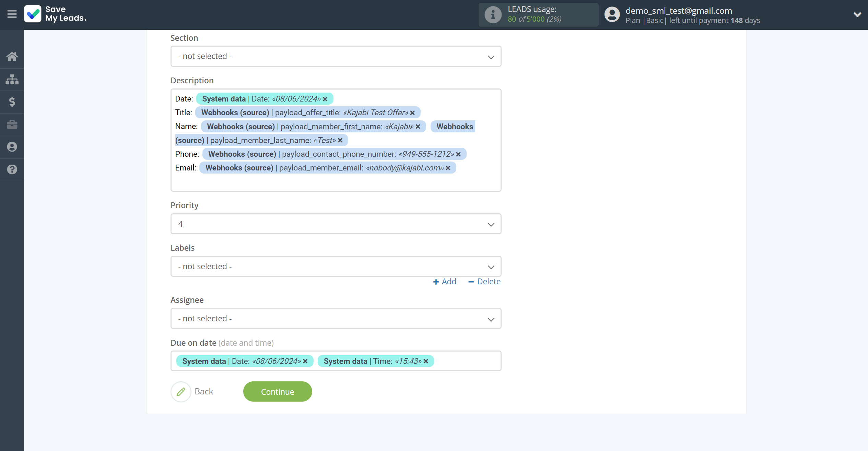This screenshot has height=451, width=868.
Task: Remove payload_offer_title tag
Action: pyautogui.click(x=412, y=113)
